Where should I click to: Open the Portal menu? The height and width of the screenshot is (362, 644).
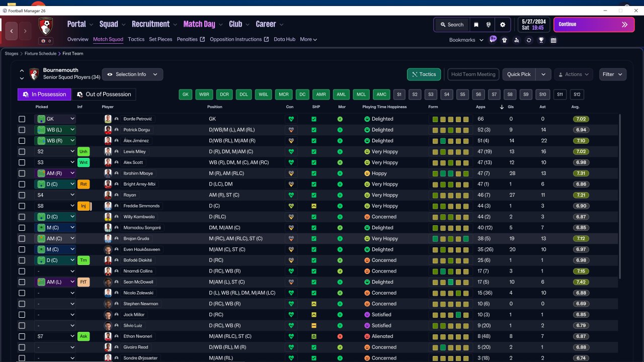click(80, 24)
